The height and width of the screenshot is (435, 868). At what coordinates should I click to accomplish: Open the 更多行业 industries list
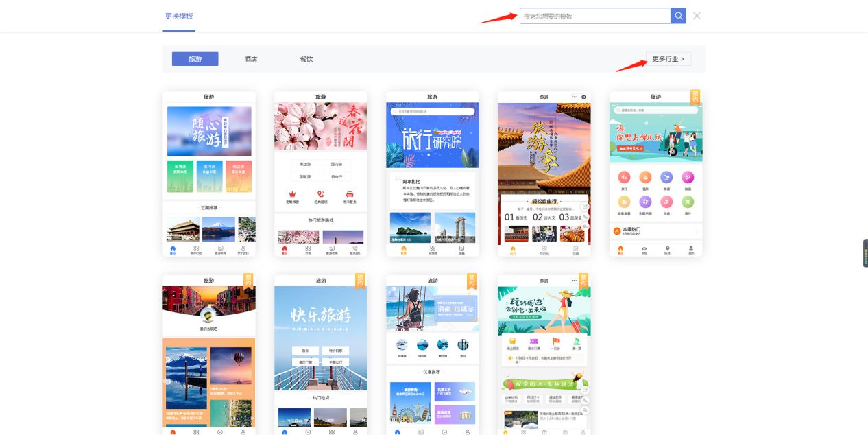[668, 59]
